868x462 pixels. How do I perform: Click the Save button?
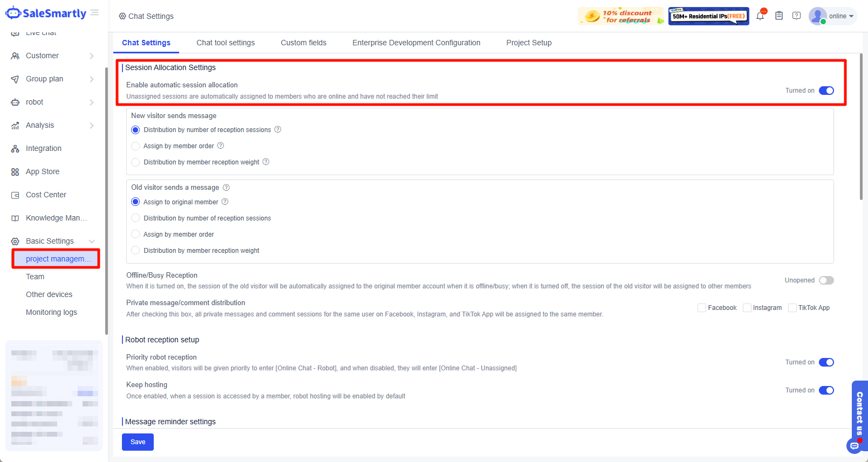pos(138,442)
